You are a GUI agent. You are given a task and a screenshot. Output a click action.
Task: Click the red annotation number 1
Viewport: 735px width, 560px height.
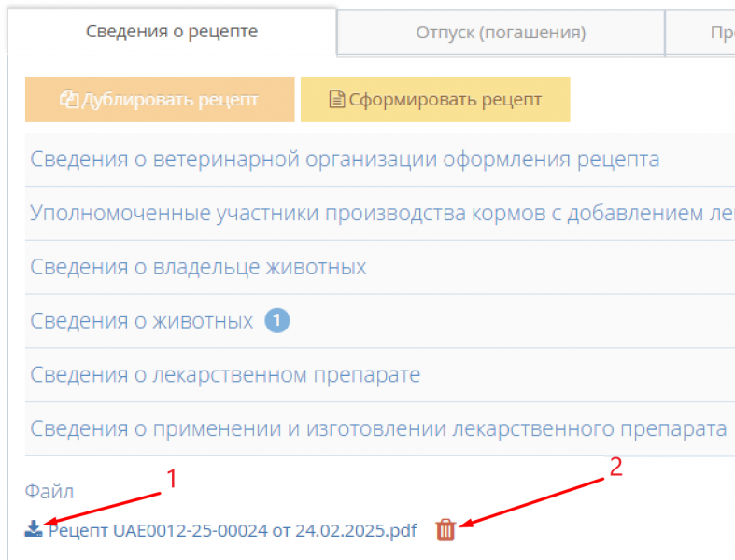click(171, 478)
